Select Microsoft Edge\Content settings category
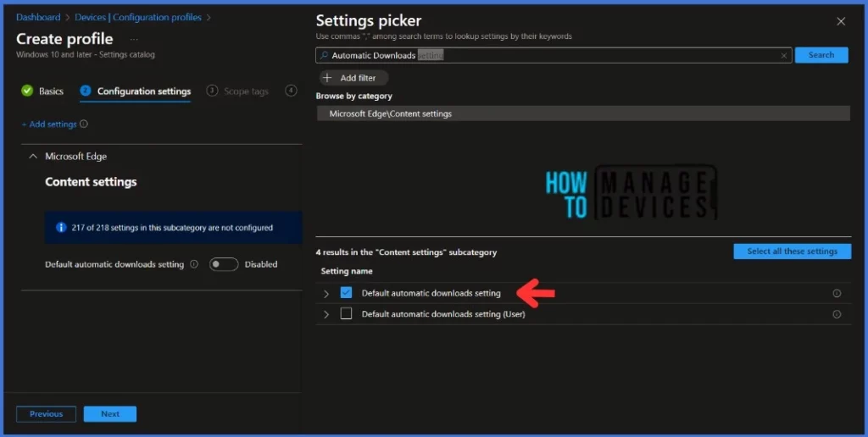This screenshot has height=437, width=868. [584, 113]
